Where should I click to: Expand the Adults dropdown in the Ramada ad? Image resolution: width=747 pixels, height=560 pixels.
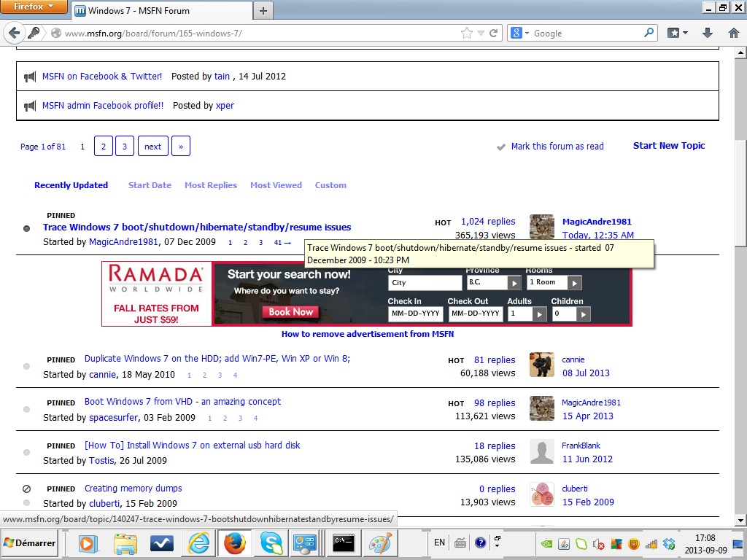pos(539,314)
